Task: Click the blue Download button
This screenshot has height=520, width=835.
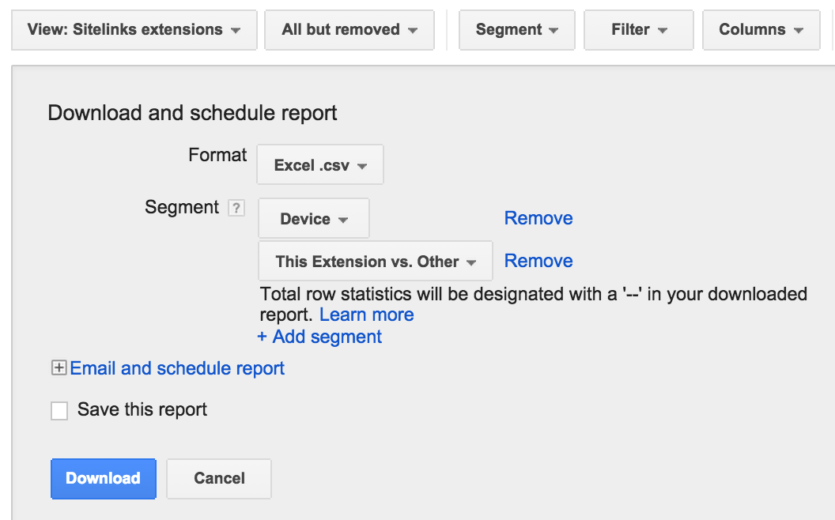Action: click(x=103, y=478)
